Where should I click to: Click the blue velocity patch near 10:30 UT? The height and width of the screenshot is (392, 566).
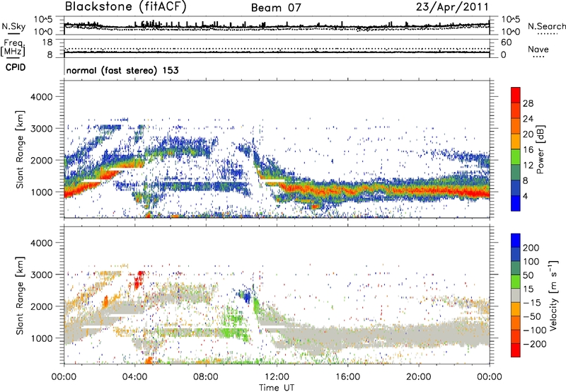[x=246, y=297]
